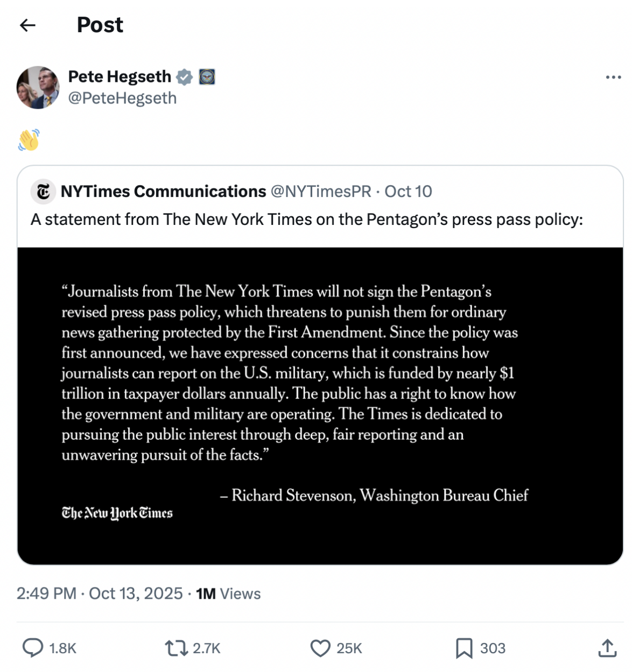Click the government affiliation badge icon
The image size is (632, 672).
pos(207,77)
